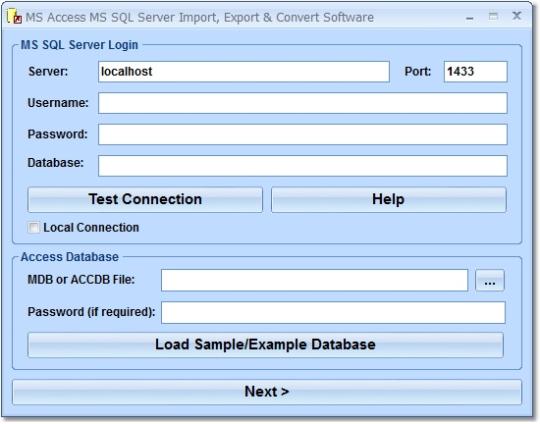Load the Sample/Example Database
This screenshot has height=424, width=540.
(266, 345)
